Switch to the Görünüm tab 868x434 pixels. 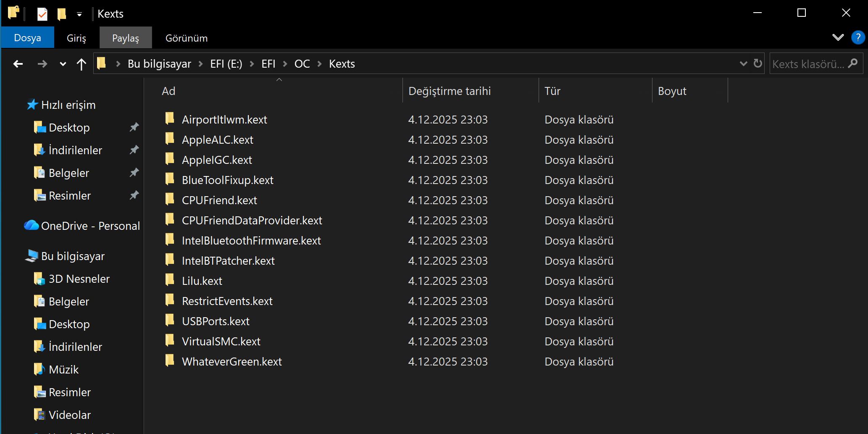pyautogui.click(x=186, y=38)
